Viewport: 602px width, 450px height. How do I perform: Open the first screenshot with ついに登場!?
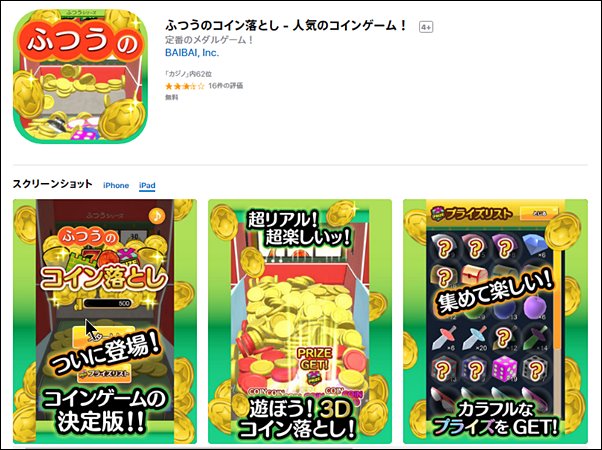point(105,321)
